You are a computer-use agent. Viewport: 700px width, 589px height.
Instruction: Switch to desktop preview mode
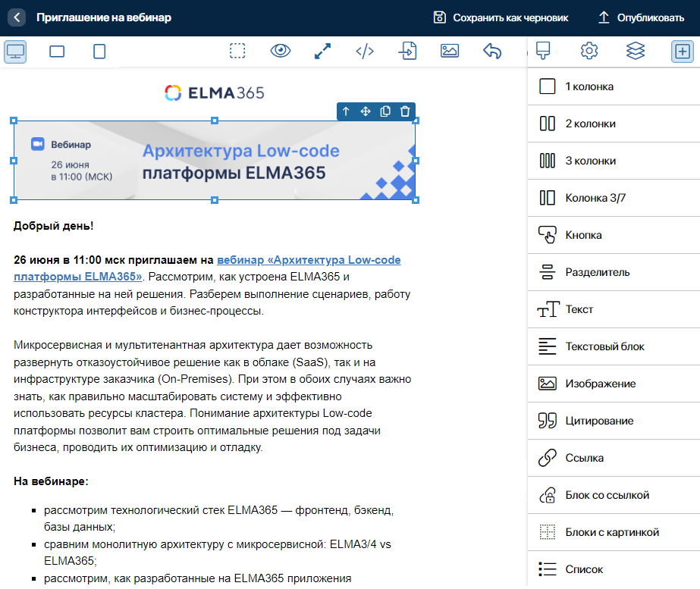click(x=15, y=52)
